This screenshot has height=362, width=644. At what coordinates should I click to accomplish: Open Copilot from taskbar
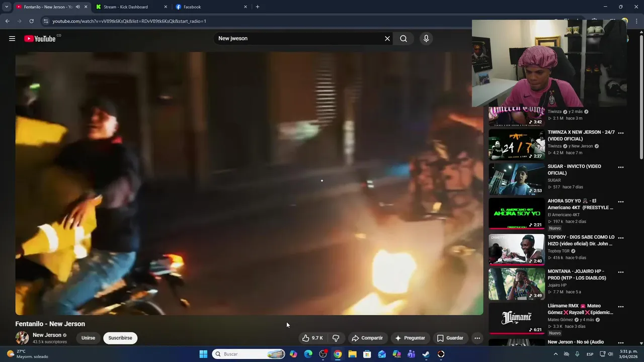pos(293,354)
